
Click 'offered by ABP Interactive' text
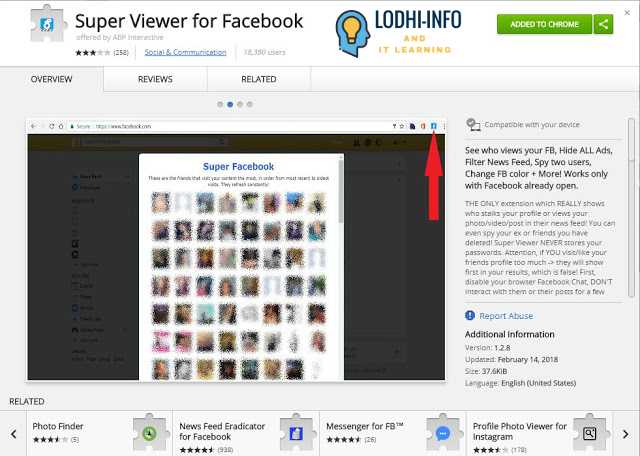pos(120,37)
